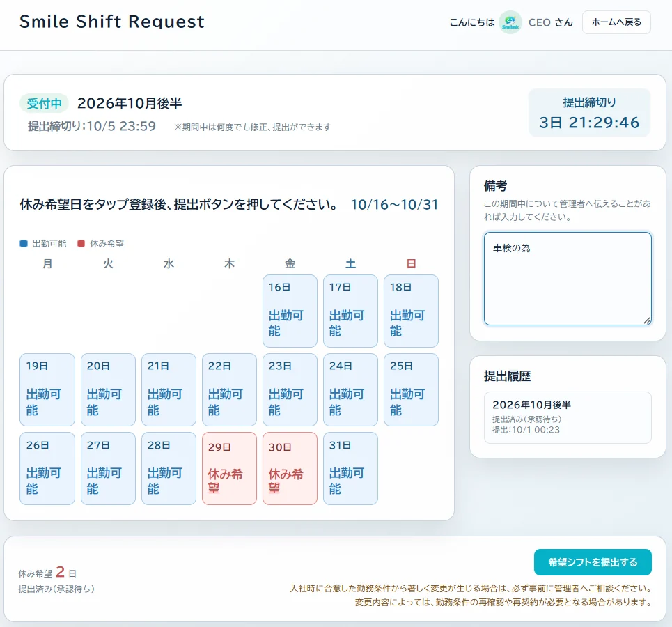Click into the 備考 notes textarea
The width and height of the screenshot is (672, 627).
568,279
